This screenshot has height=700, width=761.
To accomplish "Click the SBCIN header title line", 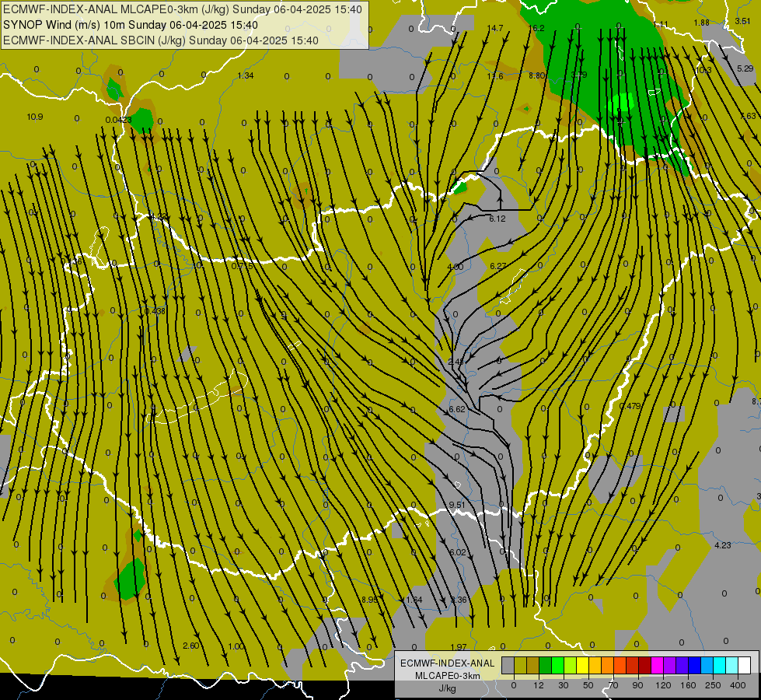I will pyautogui.click(x=161, y=40).
